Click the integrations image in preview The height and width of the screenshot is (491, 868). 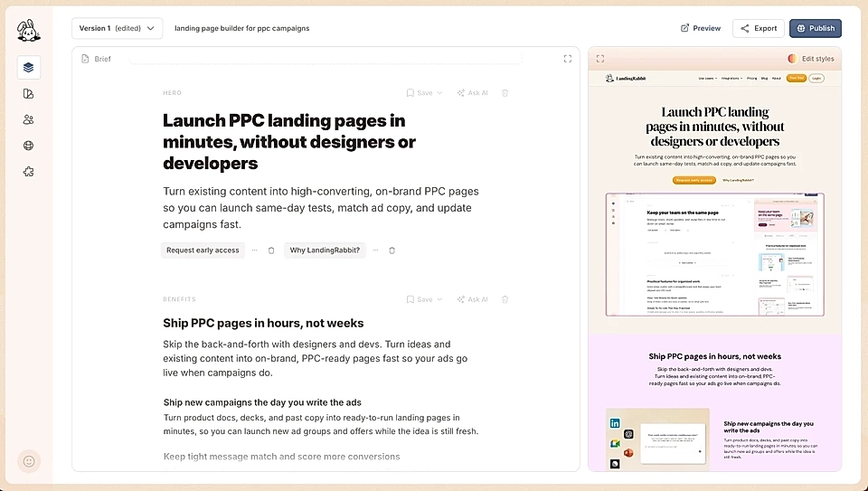657,440
